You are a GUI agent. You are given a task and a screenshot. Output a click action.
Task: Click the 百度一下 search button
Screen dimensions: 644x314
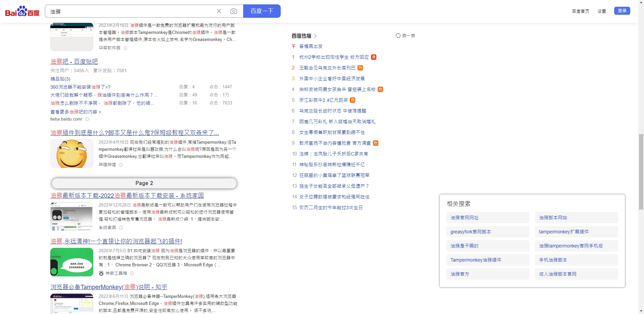click(x=262, y=11)
